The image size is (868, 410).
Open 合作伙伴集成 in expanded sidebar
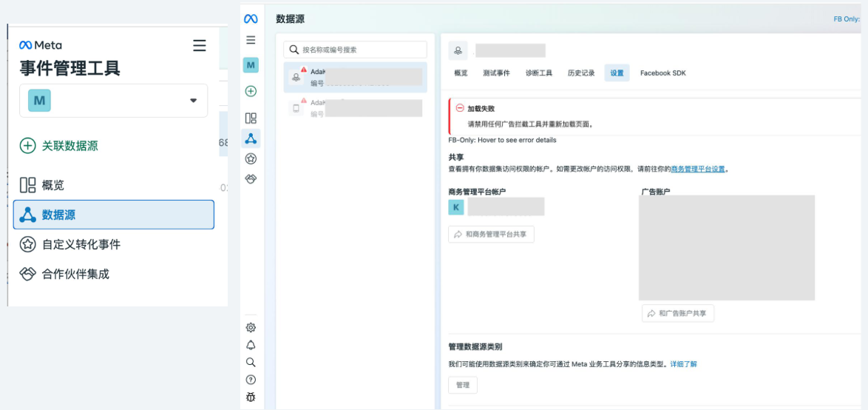click(x=64, y=274)
